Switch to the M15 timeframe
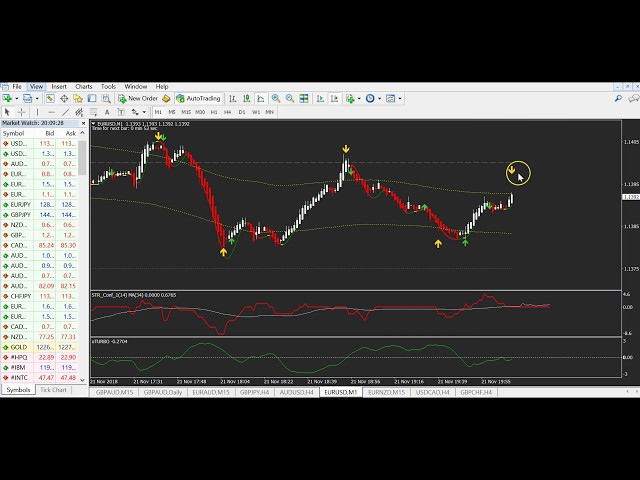Viewport: 640px width, 480px height. click(186, 112)
